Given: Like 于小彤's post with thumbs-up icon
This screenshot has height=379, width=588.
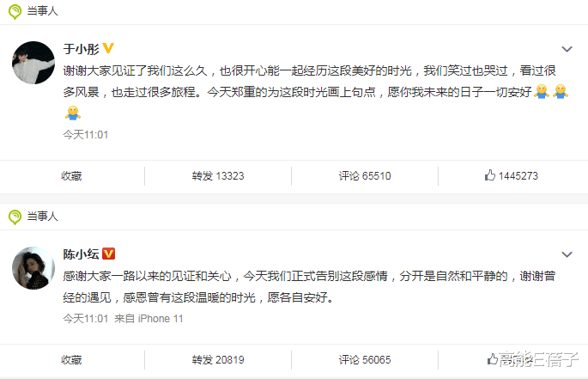Looking at the screenshot, I should pos(490,175).
